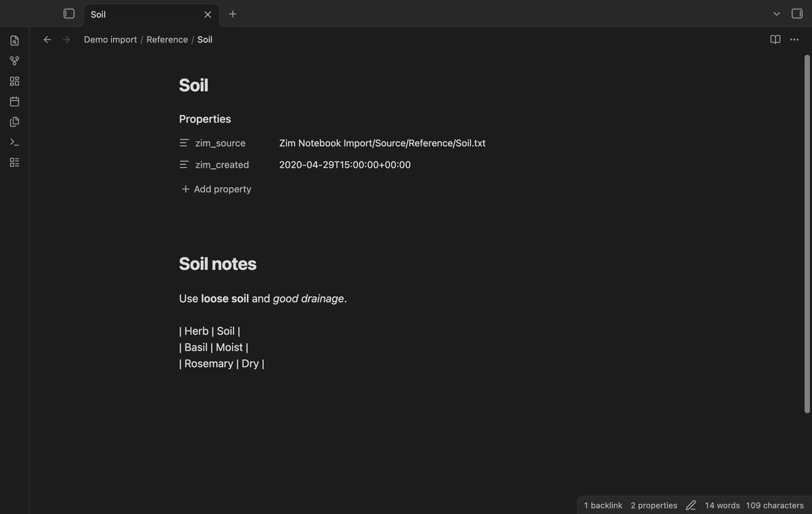Insert template via ribbon icon
Image resolution: width=812 pixels, height=514 pixels.
click(x=15, y=122)
